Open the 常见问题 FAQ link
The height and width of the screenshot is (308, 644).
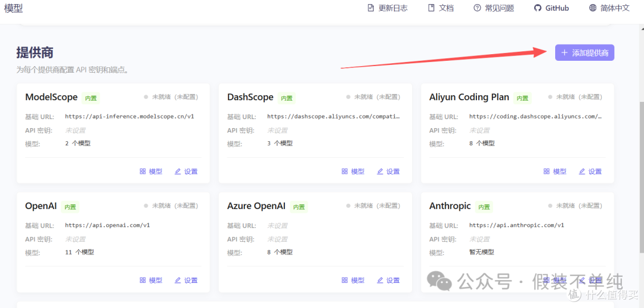click(x=494, y=8)
